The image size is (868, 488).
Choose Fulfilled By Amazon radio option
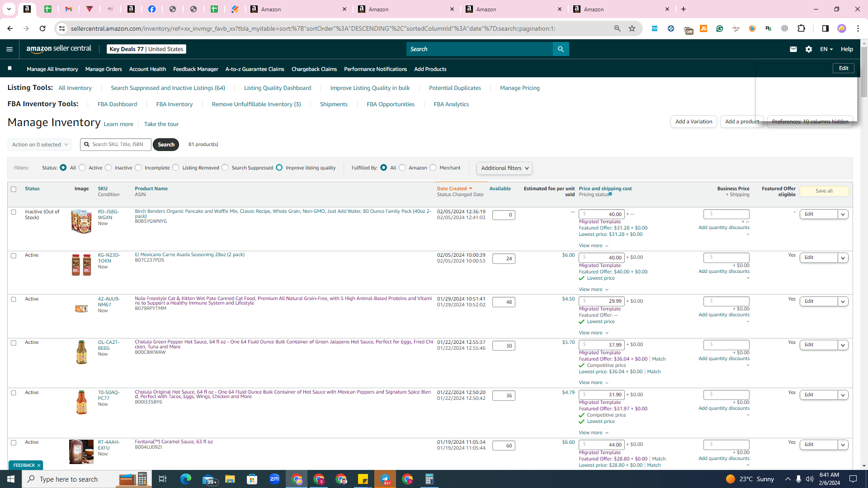[402, 168]
